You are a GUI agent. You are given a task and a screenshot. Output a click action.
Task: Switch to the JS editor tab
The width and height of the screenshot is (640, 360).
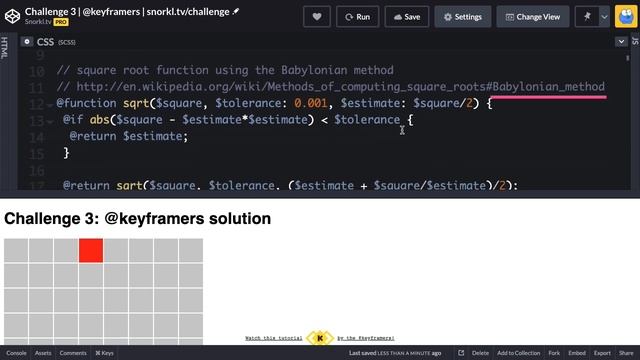635,41
